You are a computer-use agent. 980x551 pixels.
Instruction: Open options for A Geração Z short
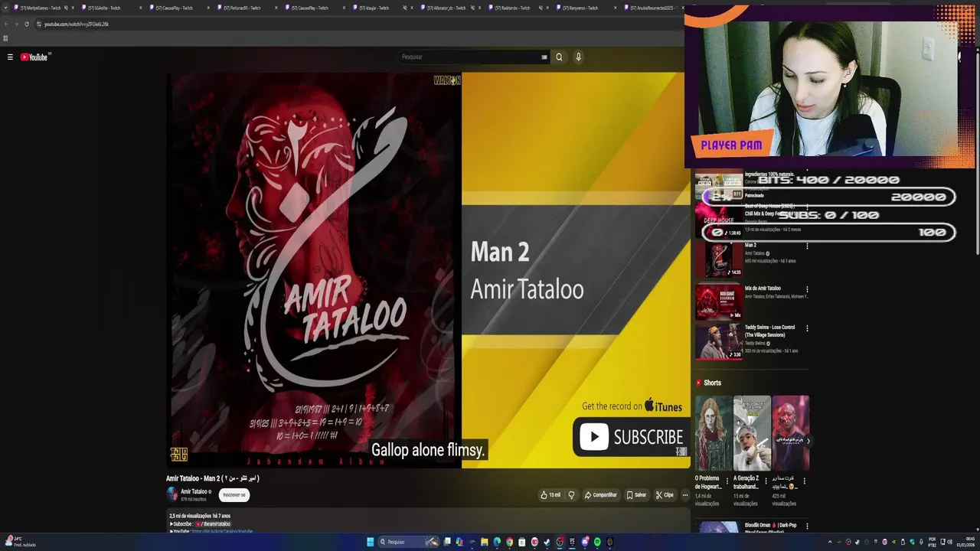[766, 481]
